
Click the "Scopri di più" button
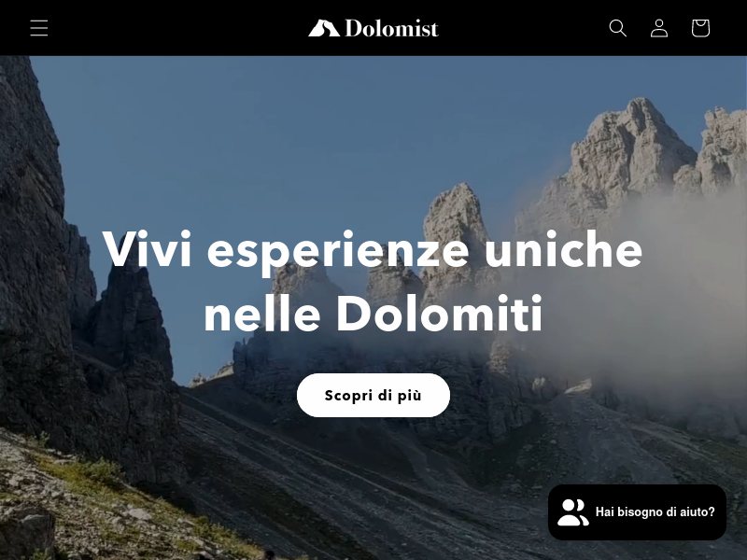pos(373,395)
